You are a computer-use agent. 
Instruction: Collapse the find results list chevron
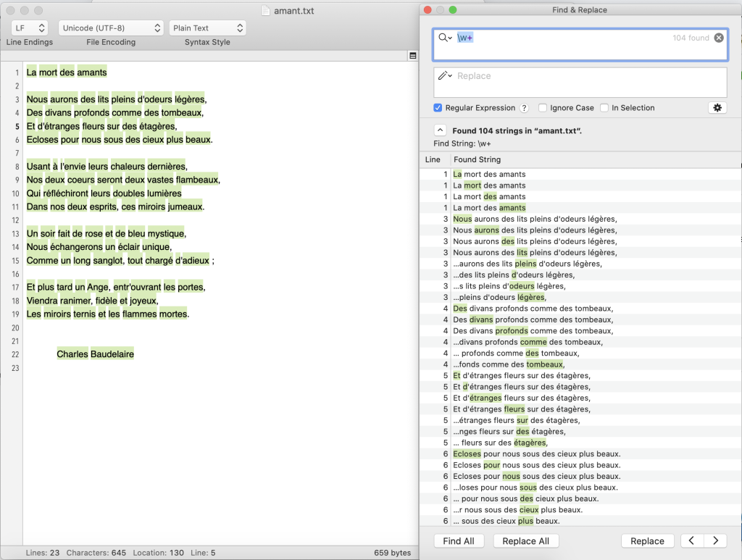(440, 130)
